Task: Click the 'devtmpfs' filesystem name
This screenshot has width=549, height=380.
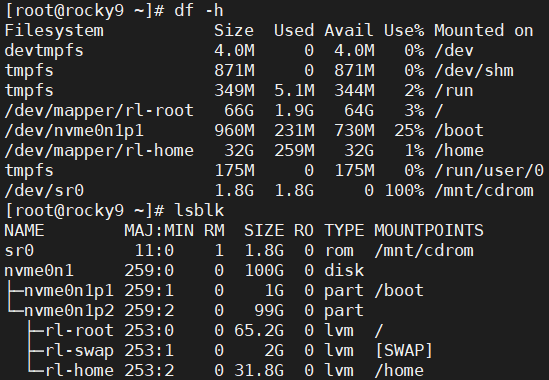Action: coord(44,50)
